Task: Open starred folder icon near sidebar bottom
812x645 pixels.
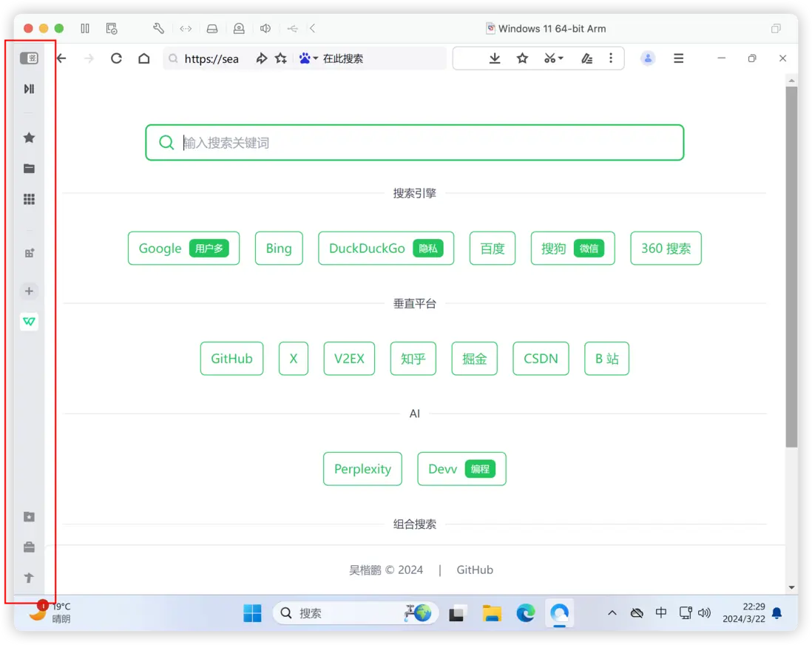Action: 29,516
